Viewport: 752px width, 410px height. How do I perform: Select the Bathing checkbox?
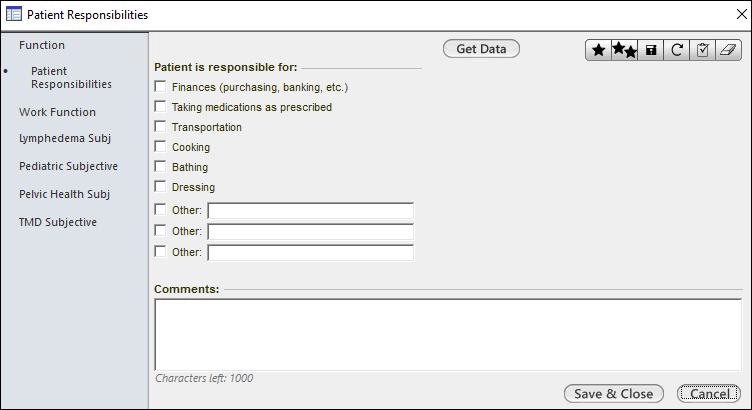[160, 166]
